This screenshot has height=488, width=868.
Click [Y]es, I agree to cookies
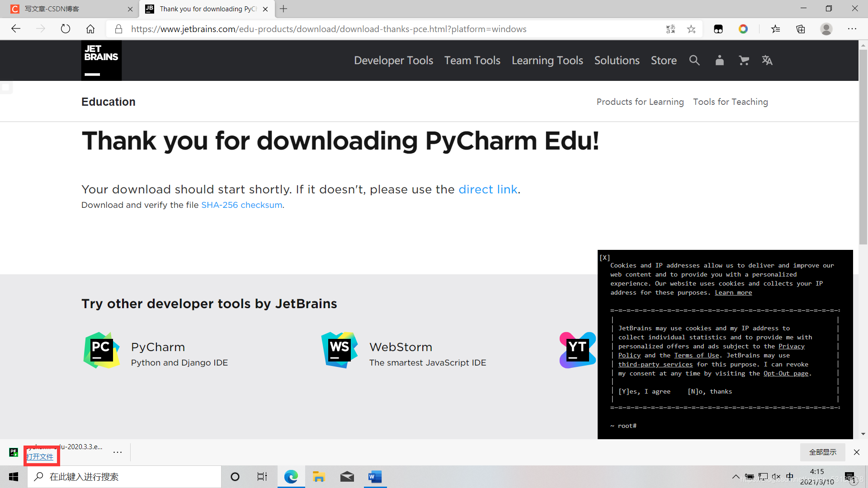point(644,392)
